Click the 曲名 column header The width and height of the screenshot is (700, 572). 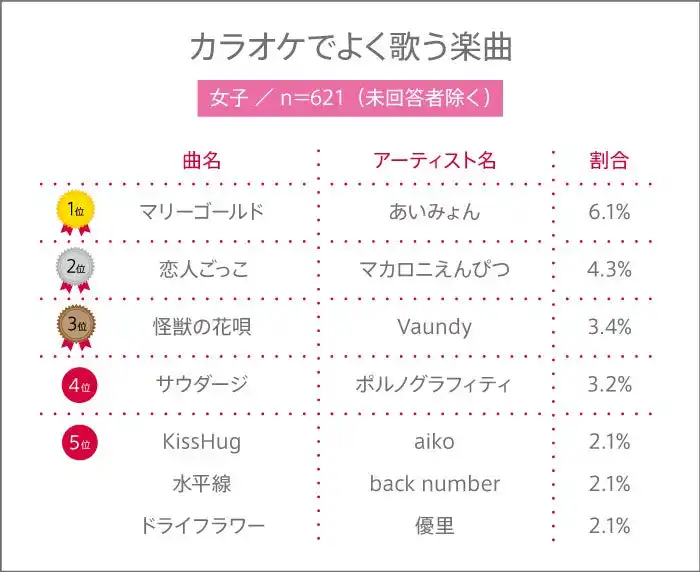(x=202, y=160)
